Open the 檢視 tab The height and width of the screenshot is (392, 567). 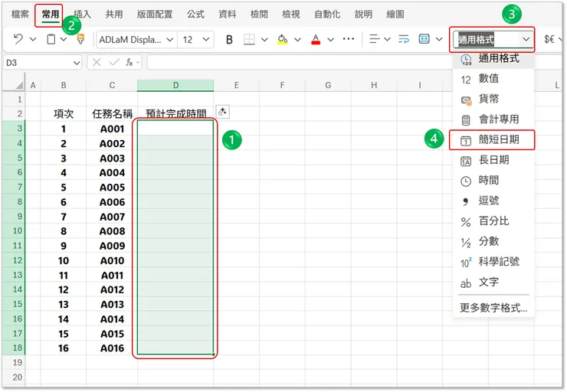tap(291, 14)
